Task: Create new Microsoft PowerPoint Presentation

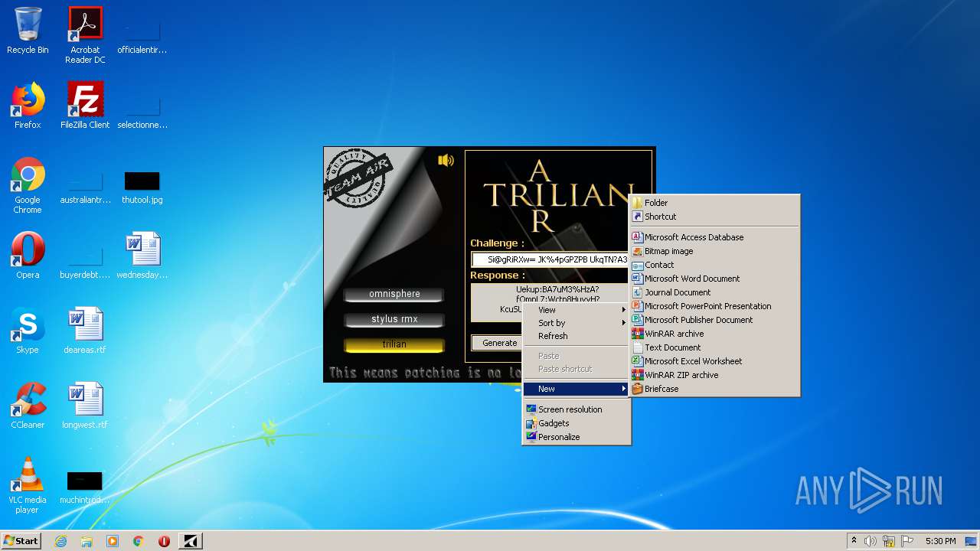Action: 714,306
